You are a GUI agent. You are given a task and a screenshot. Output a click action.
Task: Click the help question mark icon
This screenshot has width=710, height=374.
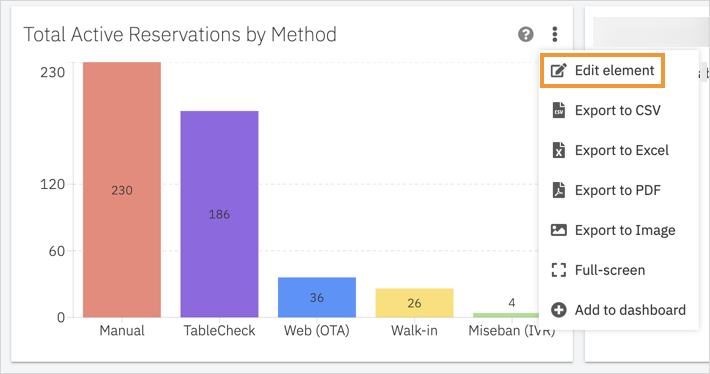[x=525, y=34]
